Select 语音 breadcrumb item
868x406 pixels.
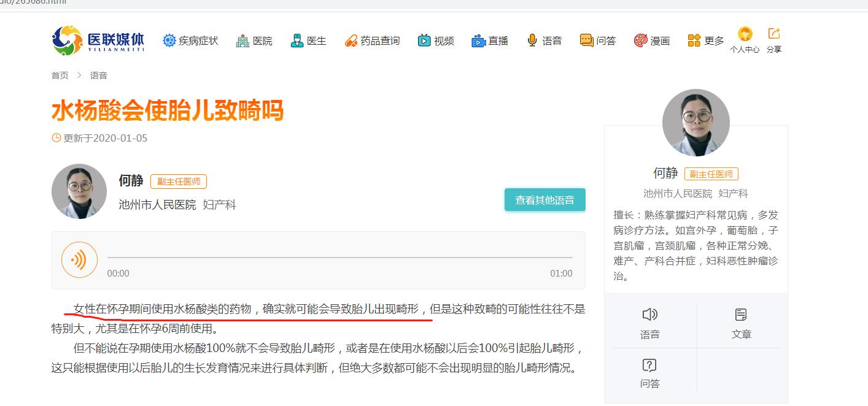[x=99, y=75]
